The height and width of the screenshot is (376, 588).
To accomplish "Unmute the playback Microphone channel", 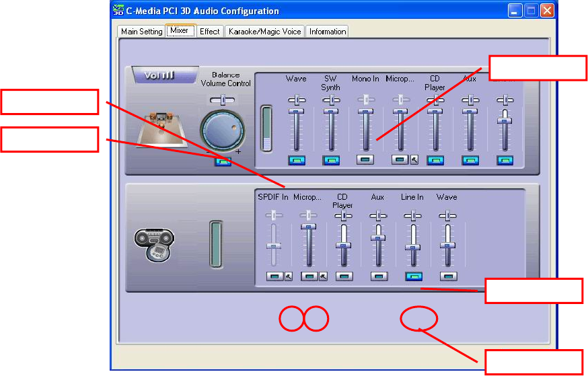I will 400,159.
